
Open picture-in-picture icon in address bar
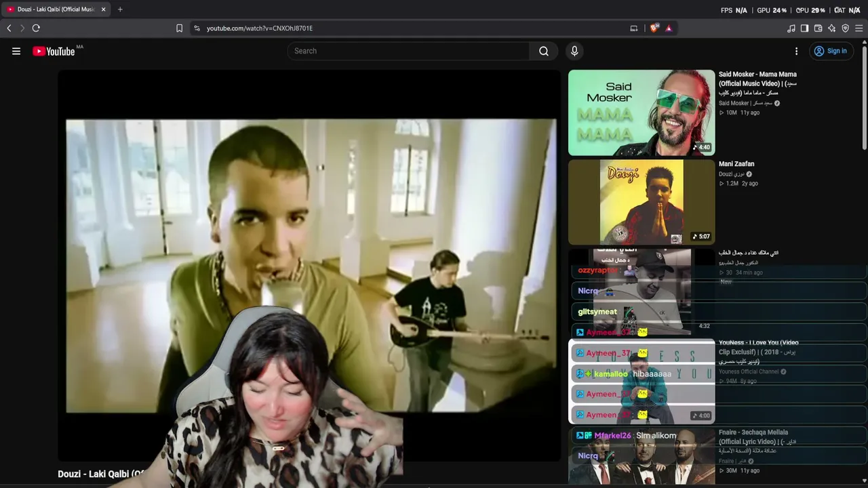click(634, 28)
